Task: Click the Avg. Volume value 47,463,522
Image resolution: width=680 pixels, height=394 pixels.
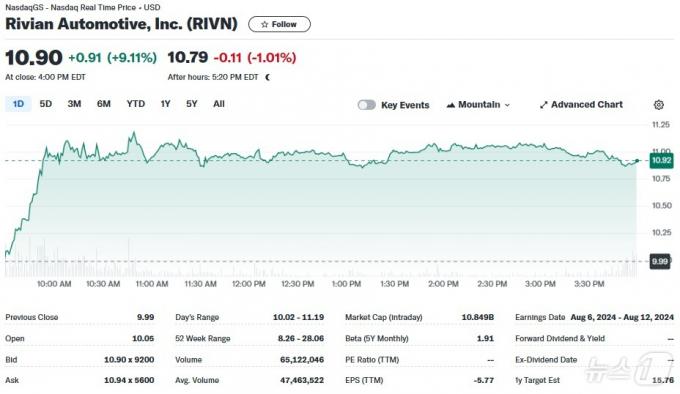Action: tap(302, 380)
